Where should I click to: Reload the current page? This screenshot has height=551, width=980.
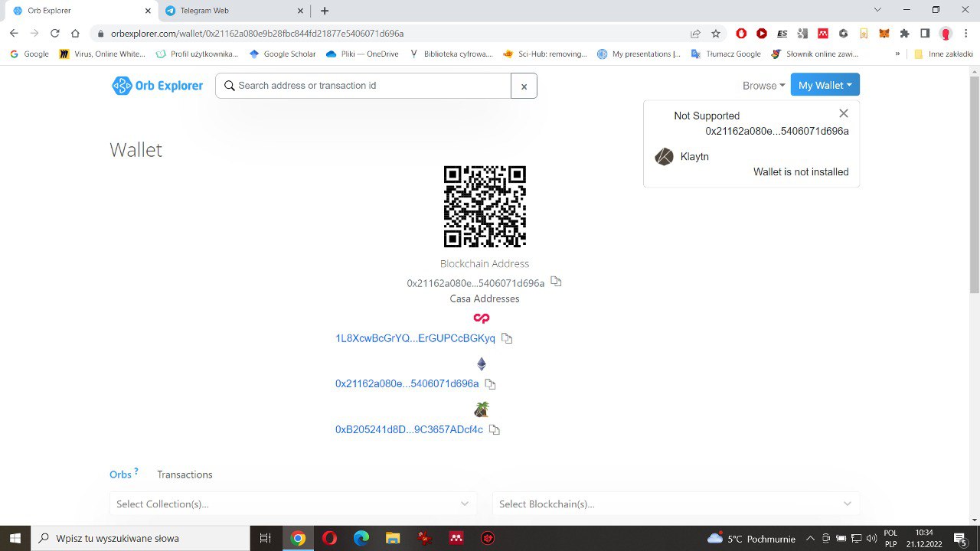tap(54, 33)
